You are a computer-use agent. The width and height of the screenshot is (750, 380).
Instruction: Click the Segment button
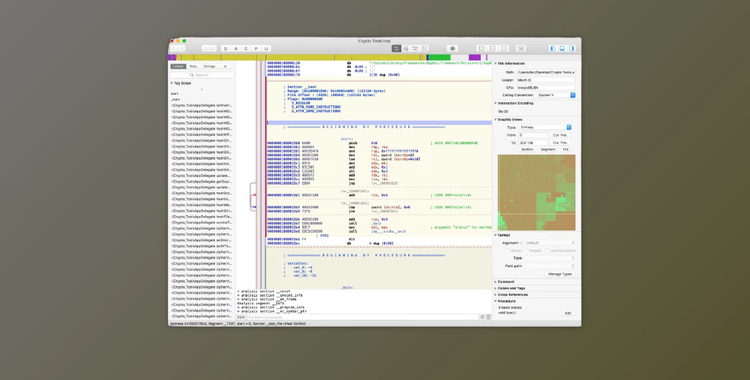click(548, 149)
